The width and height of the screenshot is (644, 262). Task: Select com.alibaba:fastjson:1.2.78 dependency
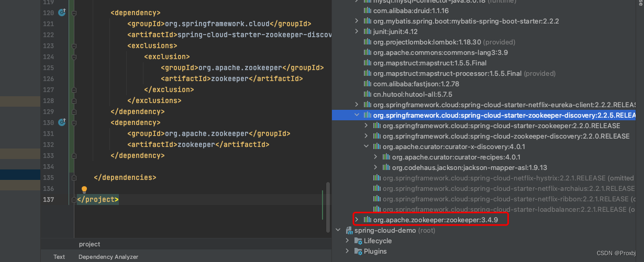pyautogui.click(x=416, y=84)
